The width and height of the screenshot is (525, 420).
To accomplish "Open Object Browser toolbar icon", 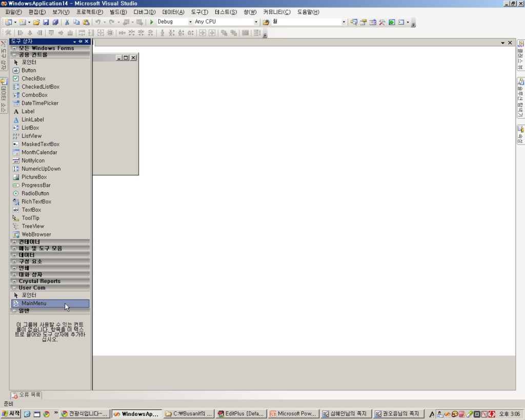I will point(373,22).
